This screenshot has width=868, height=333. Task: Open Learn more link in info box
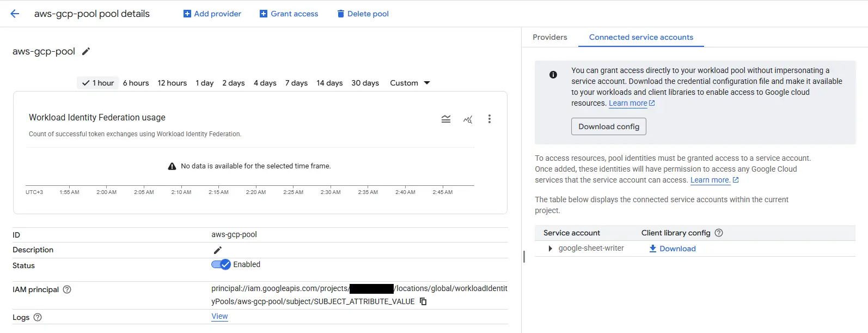point(632,103)
